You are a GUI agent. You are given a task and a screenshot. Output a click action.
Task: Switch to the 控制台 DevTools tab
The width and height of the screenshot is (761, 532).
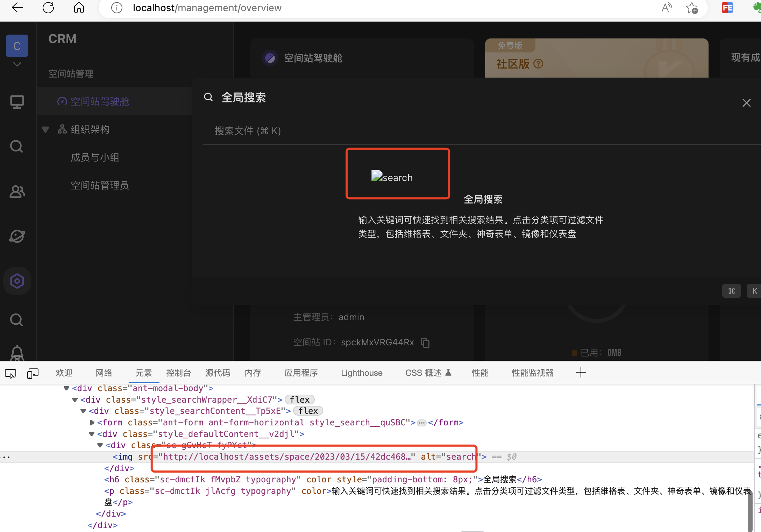pyautogui.click(x=178, y=373)
